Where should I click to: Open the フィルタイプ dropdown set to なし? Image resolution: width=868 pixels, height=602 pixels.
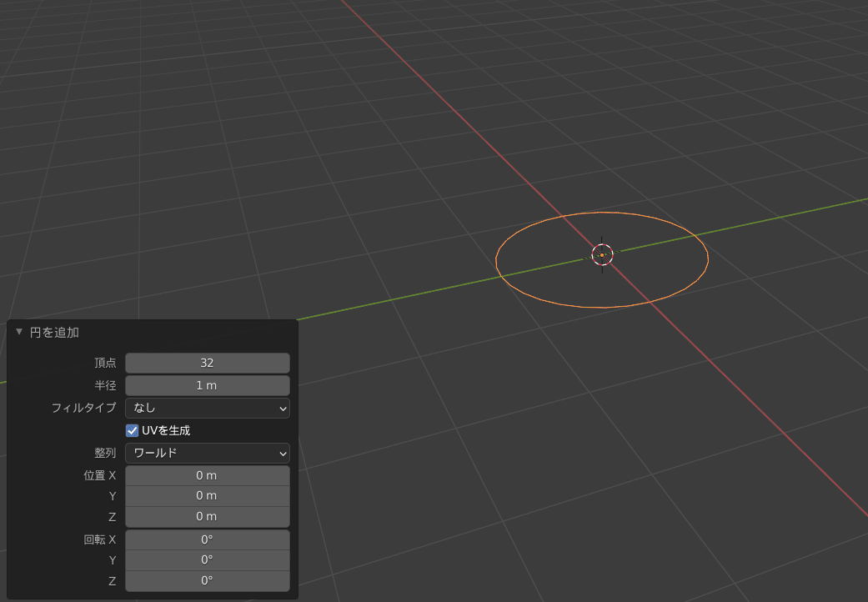click(208, 409)
